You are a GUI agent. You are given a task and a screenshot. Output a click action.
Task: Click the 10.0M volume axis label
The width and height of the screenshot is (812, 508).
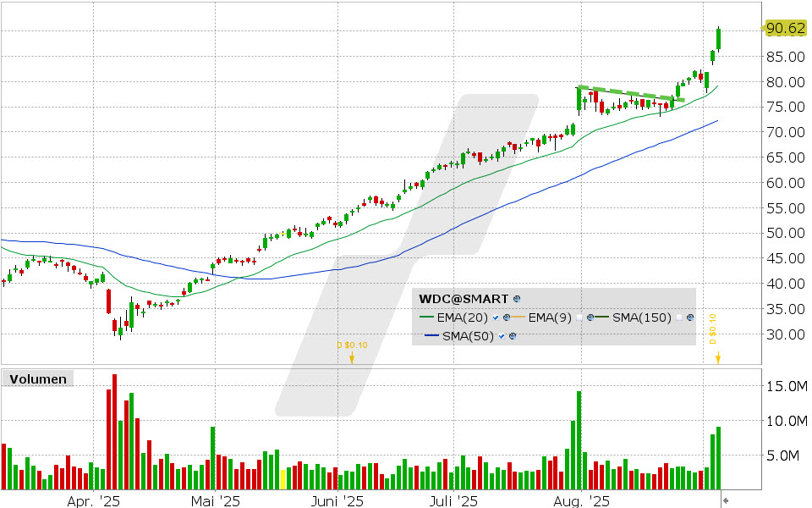click(x=787, y=421)
